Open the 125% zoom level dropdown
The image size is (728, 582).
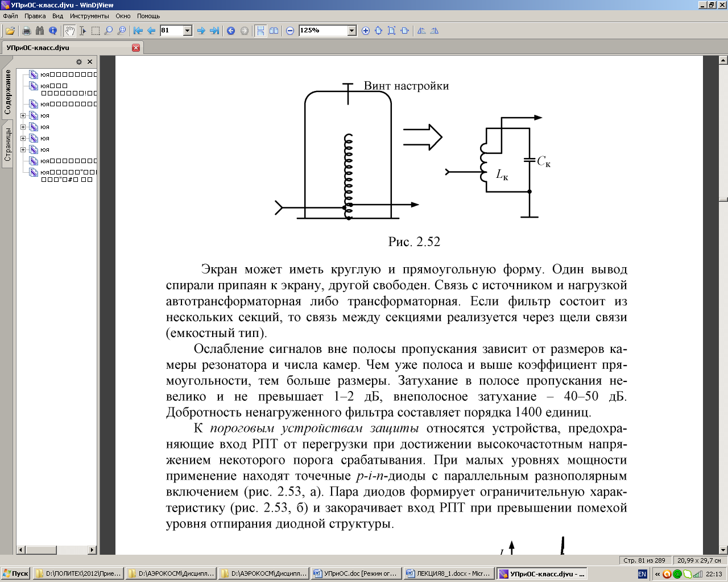pos(351,31)
